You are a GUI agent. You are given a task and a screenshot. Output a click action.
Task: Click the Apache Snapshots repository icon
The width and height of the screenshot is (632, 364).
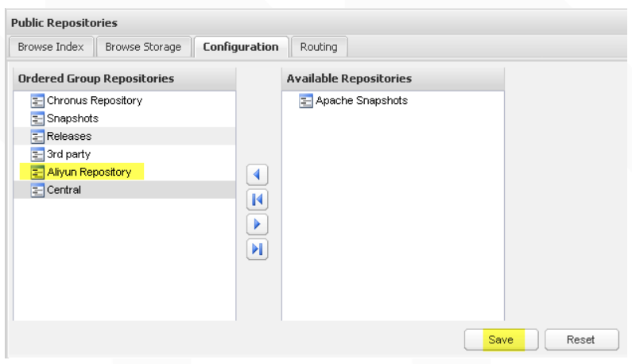click(x=306, y=101)
